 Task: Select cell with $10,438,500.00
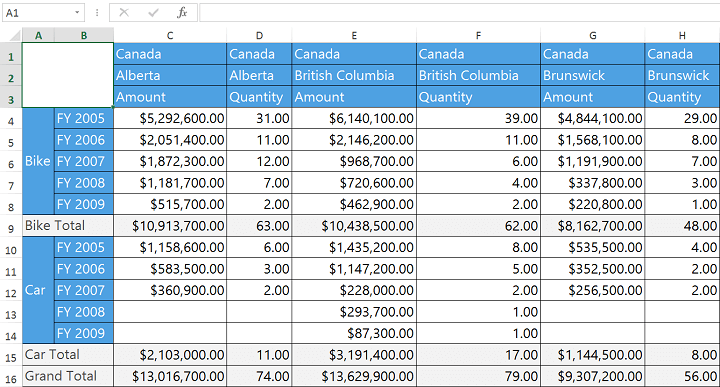pos(354,226)
